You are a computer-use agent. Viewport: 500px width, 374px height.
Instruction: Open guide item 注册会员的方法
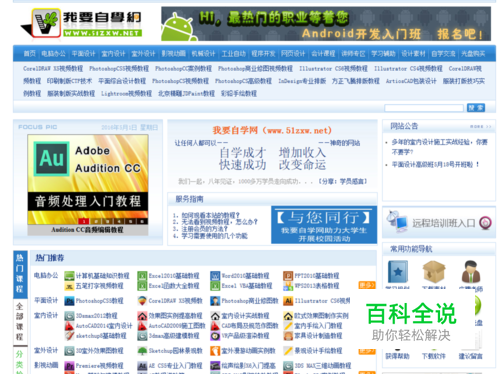[x=205, y=229]
